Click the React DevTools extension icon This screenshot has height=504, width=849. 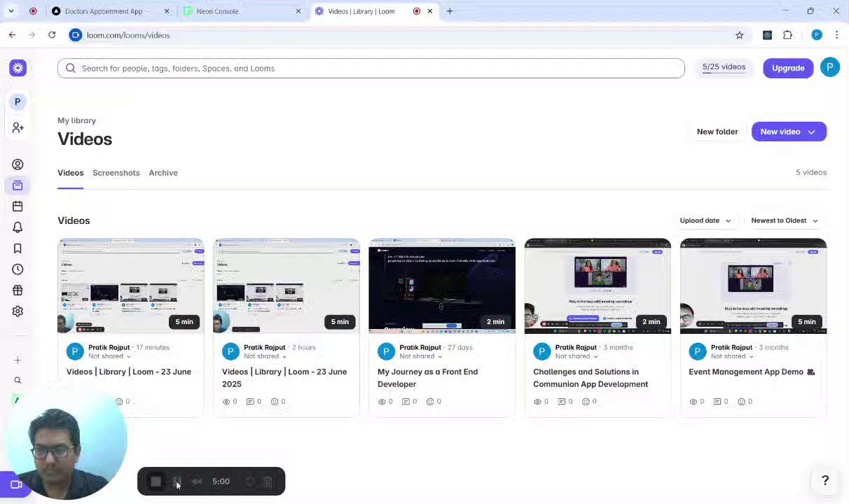pos(767,35)
